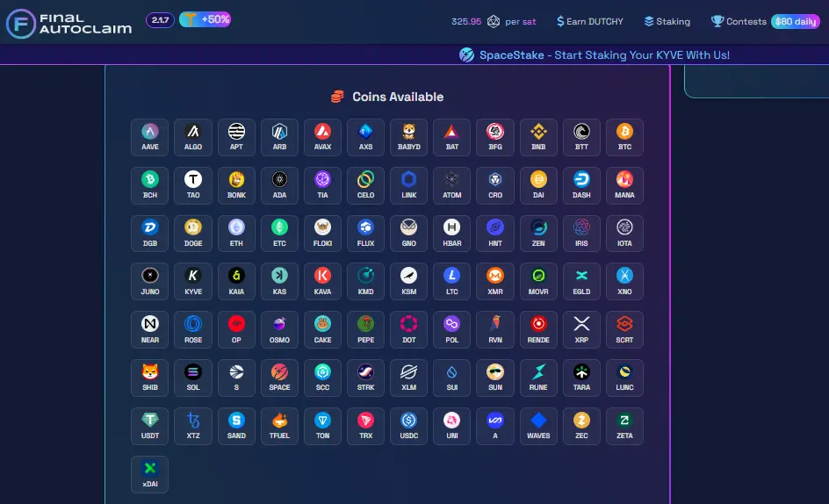Click the 325.95 per sat rate
Viewport: 829px width, 504px height.
click(494, 22)
